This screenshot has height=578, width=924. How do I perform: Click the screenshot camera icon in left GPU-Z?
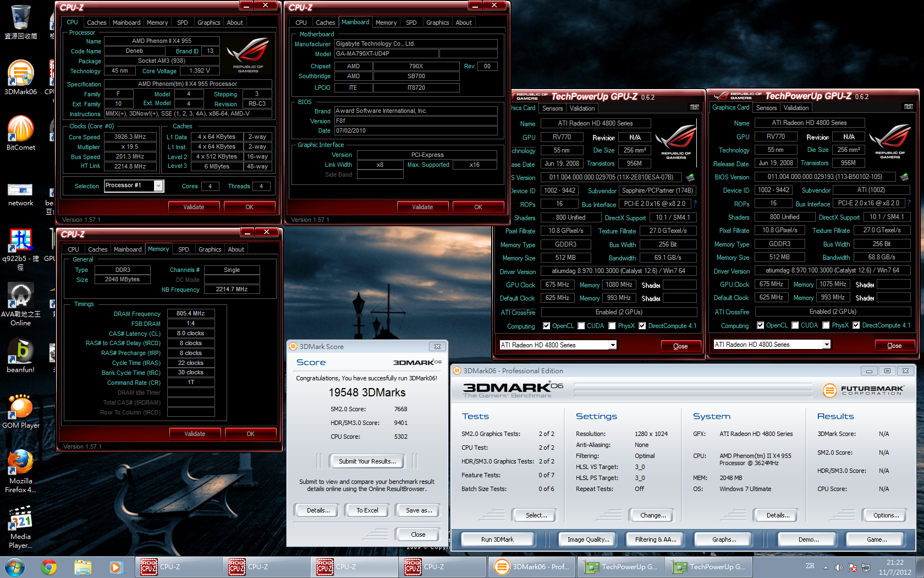695,107
